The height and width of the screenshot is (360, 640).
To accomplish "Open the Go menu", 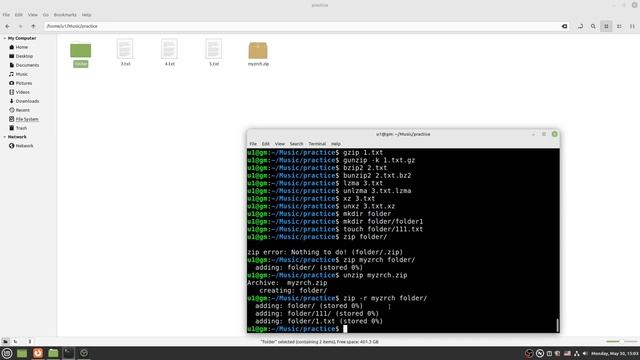I will [x=46, y=15].
